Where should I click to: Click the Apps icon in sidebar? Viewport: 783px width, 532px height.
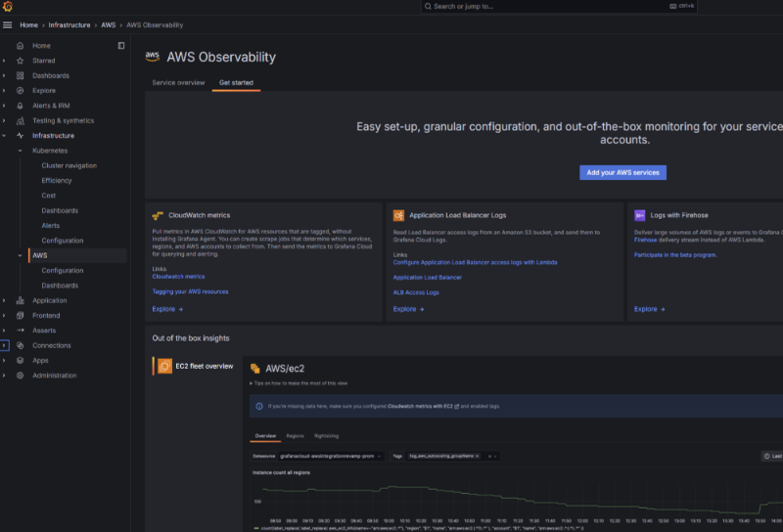(20, 361)
